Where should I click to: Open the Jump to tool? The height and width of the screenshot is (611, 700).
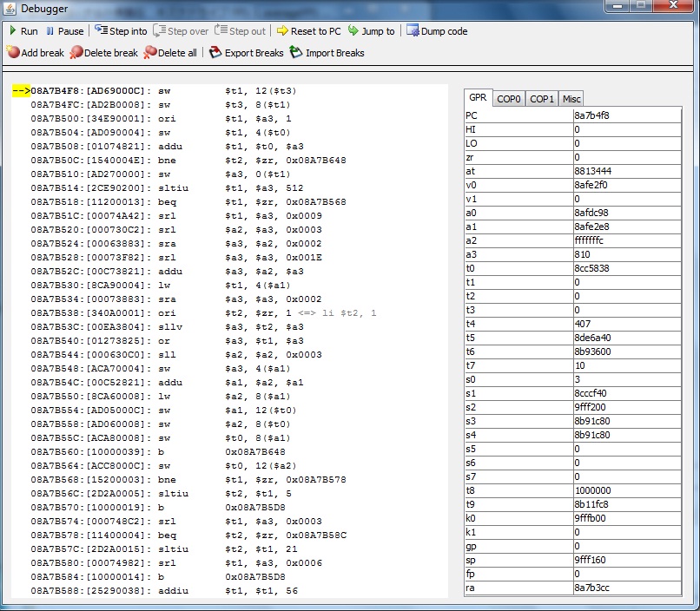(353, 31)
